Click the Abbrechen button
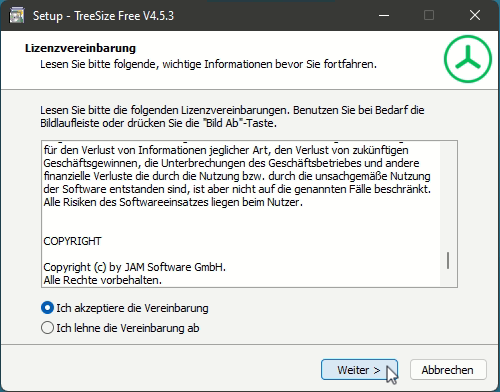Image resolution: width=500 pixels, height=392 pixels. (448, 370)
